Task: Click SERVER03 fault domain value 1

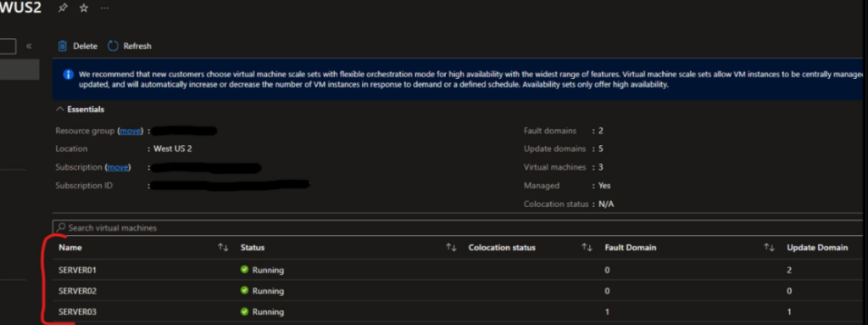Action: point(607,311)
